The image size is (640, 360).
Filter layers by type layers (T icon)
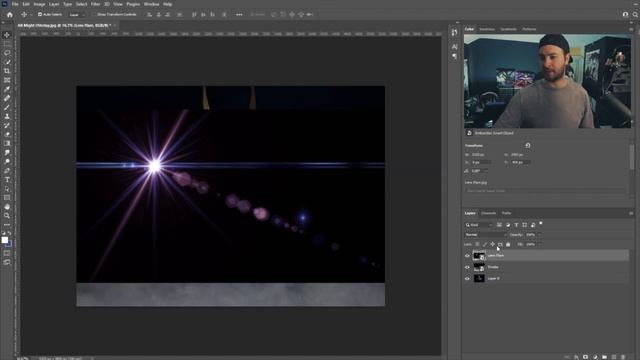click(x=516, y=225)
